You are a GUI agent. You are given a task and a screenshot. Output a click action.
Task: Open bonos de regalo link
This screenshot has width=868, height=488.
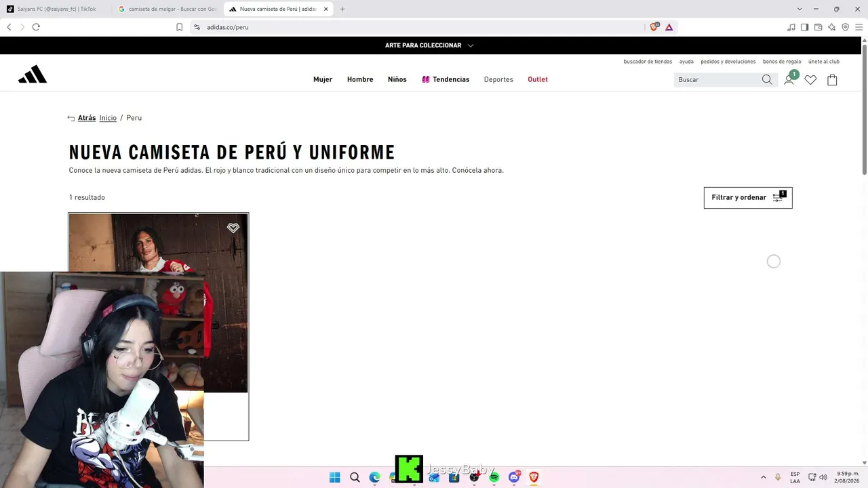(x=782, y=62)
